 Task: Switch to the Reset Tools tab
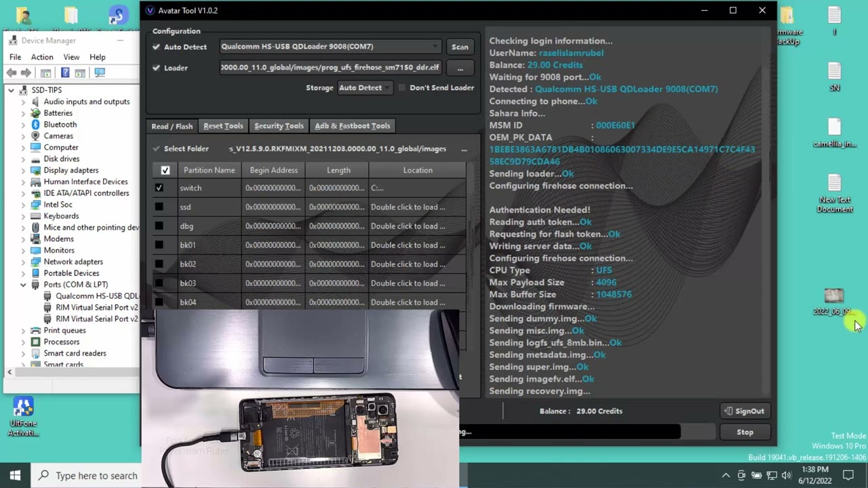pyautogui.click(x=223, y=126)
